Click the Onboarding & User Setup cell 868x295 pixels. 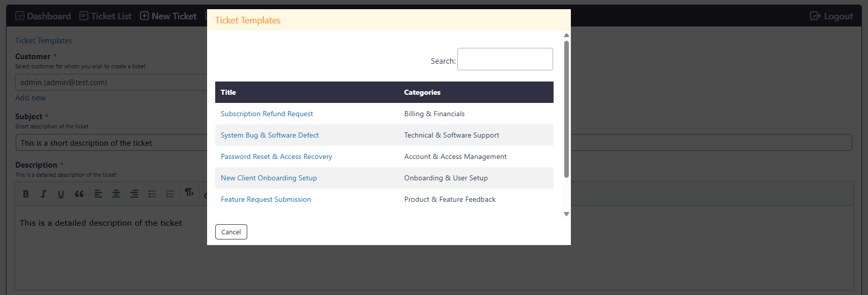click(476, 178)
